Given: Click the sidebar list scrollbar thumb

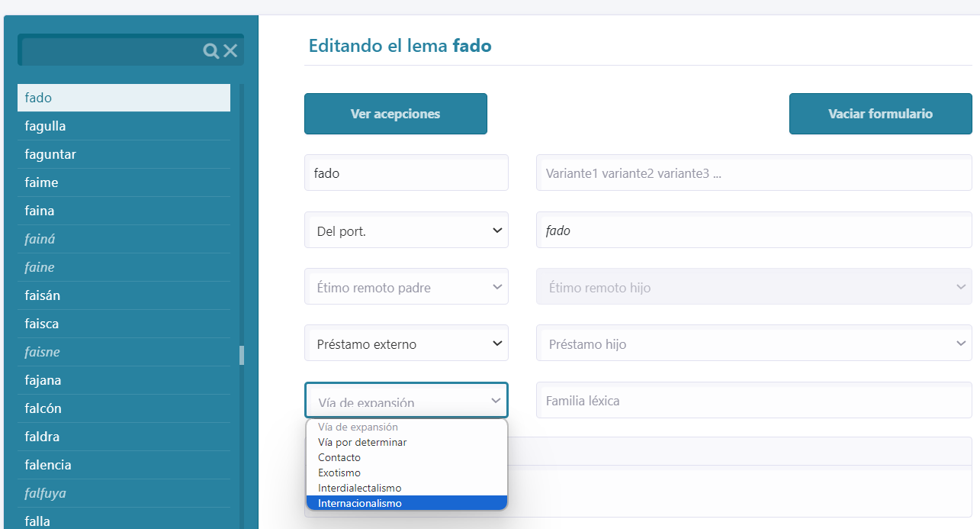Looking at the screenshot, I should [242, 355].
